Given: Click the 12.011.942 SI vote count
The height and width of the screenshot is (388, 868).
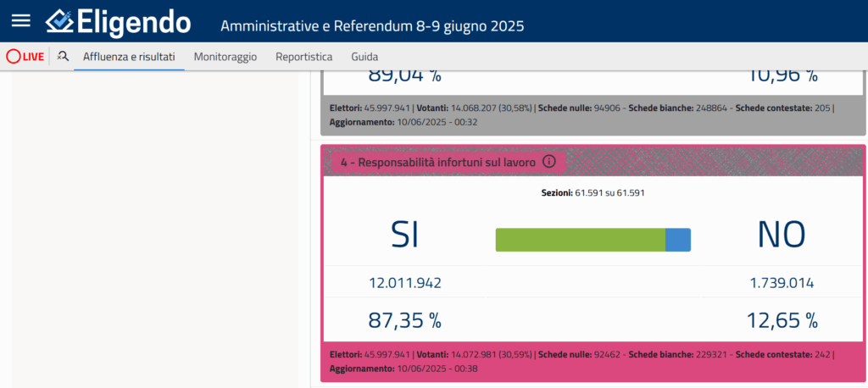Looking at the screenshot, I should click(x=404, y=283).
